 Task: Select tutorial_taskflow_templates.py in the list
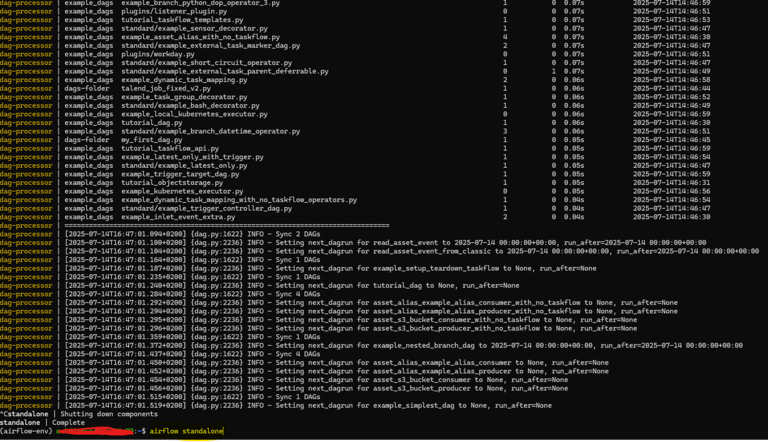point(182,20)
